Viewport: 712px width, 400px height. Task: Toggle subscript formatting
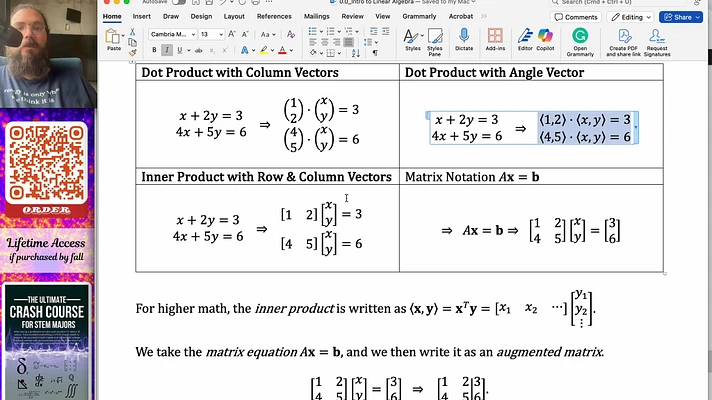click(212, 50)
